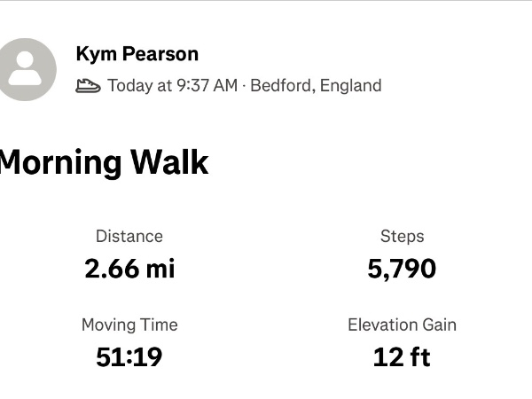Image resolution: width=532 pixels, height=399 pixels.
Task: Click the dot separator before Bedford
Action: click(x=245, y=86)
